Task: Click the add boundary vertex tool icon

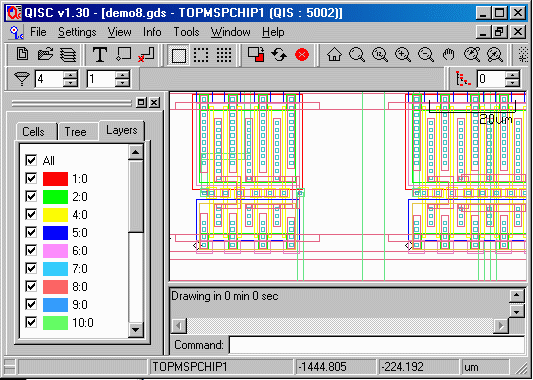Action: click(123, 54)
